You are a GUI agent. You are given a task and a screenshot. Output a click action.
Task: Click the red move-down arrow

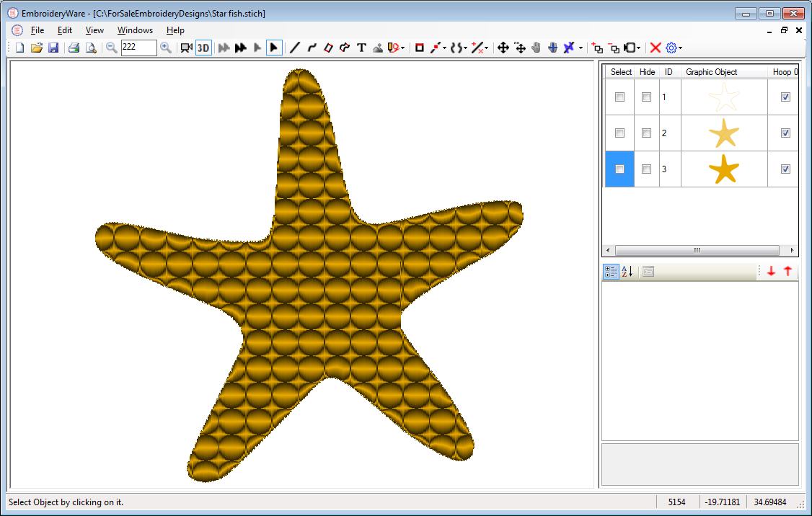coord(771,271)
